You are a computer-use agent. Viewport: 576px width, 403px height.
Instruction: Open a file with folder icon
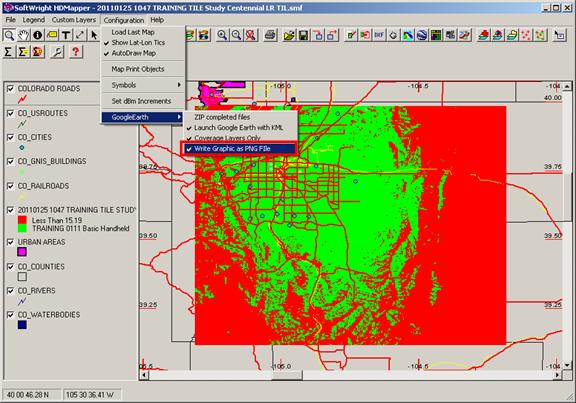pyautogui.click(x=289, y=35)
